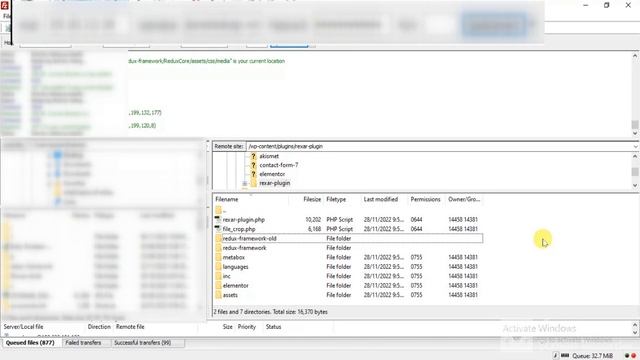The image size is (640, 360).
Task: Click the status bar icon left of Queue size
Action: point(565,356)
